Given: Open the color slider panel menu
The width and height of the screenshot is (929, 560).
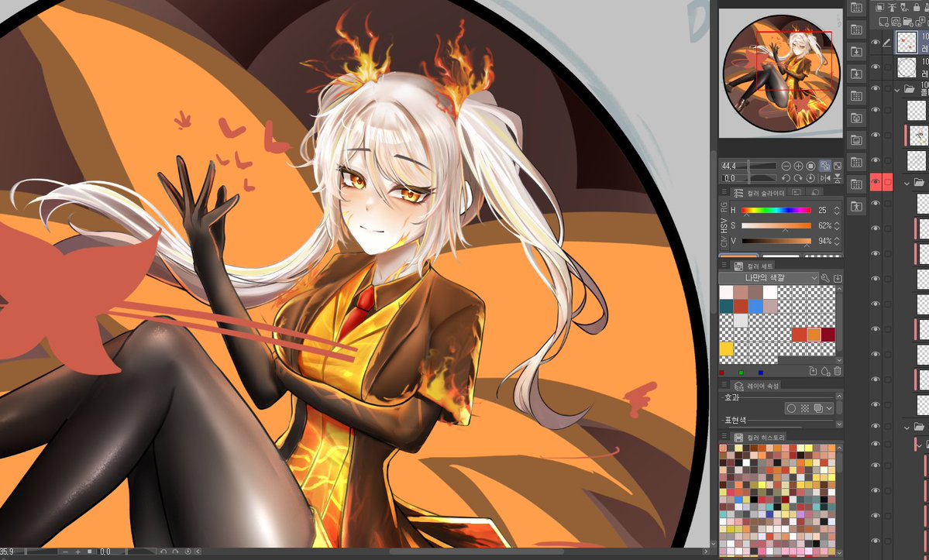Looking at the screenshot, I should tap(724, 192).
